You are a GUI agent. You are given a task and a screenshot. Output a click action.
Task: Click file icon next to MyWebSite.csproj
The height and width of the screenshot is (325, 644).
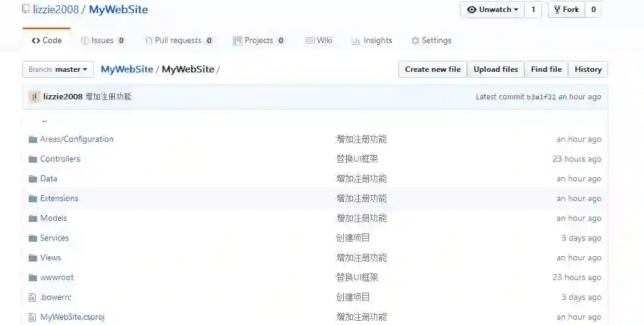click(32, 317)
